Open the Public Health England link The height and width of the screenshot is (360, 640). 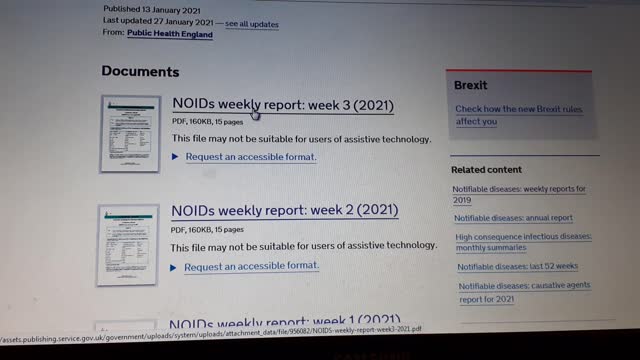pos(170,34)
